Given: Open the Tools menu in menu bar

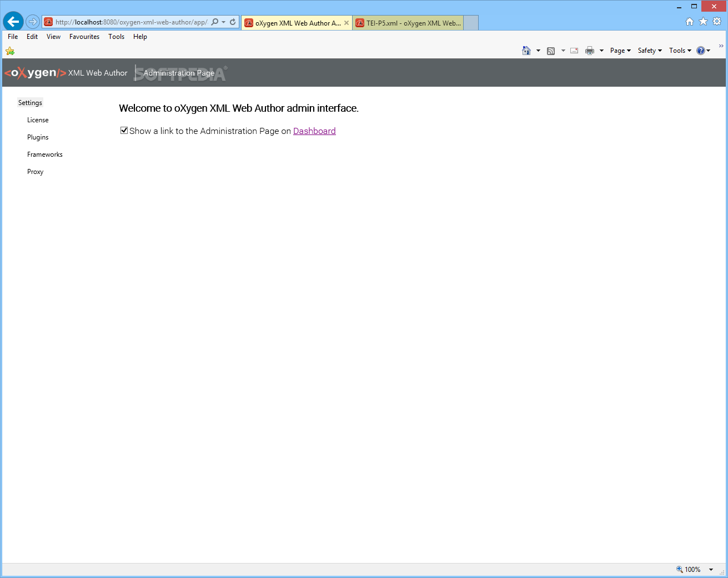Looking at the screenshot, I should point(117,37).
